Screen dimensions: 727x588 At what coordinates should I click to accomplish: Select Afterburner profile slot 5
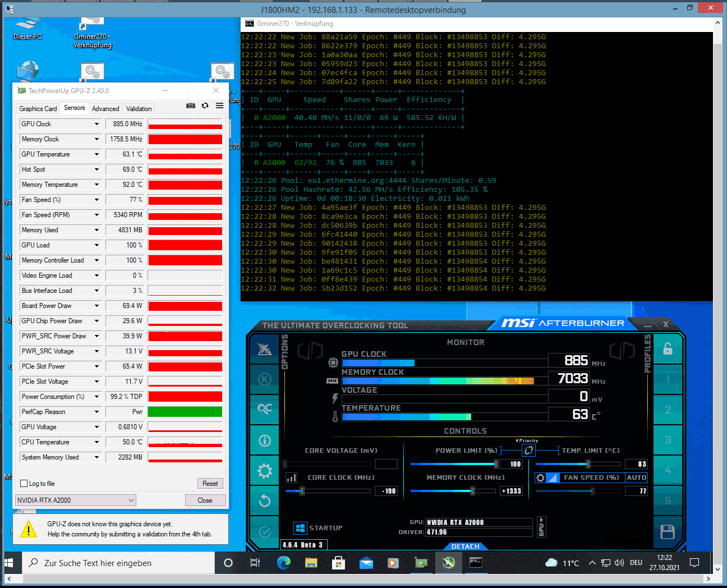point(668,500)
